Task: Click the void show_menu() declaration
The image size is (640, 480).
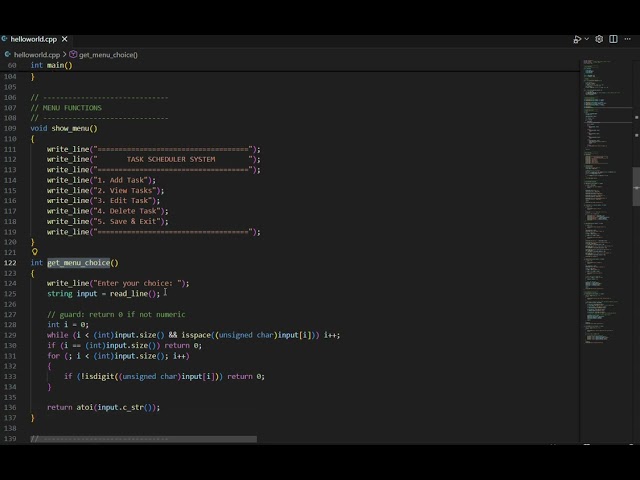Action: click(x=64, y=129)
